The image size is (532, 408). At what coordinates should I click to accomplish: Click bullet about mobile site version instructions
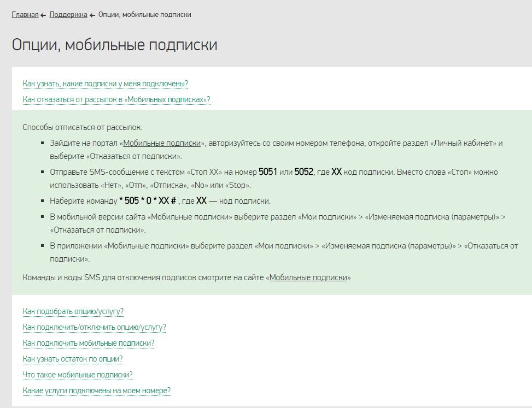click(278, 223)
